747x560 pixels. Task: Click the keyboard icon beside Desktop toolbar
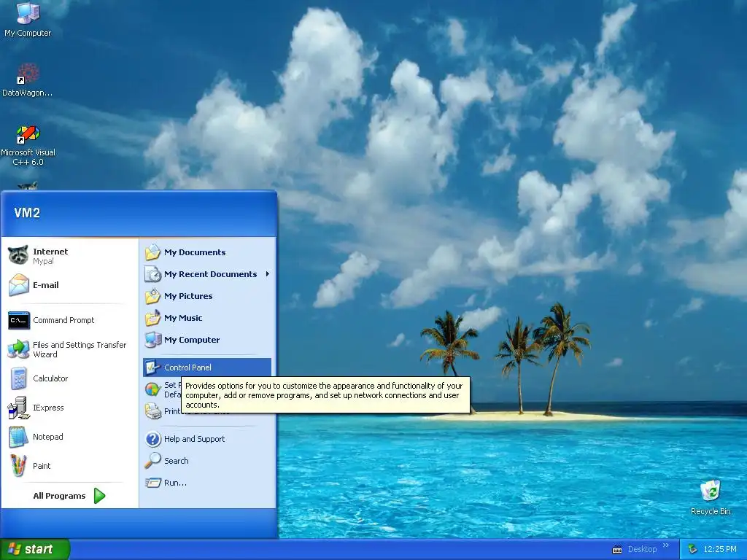pyautogui.click(x=617, y=550)
